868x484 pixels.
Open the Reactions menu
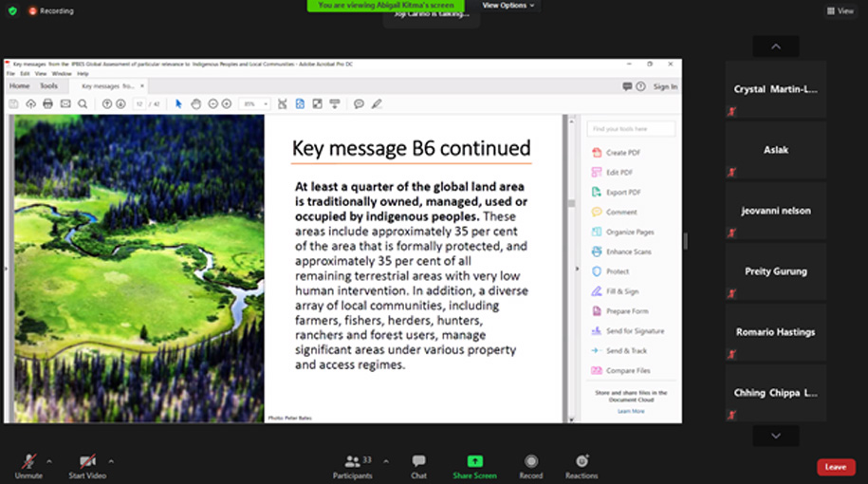pos(582,466)
